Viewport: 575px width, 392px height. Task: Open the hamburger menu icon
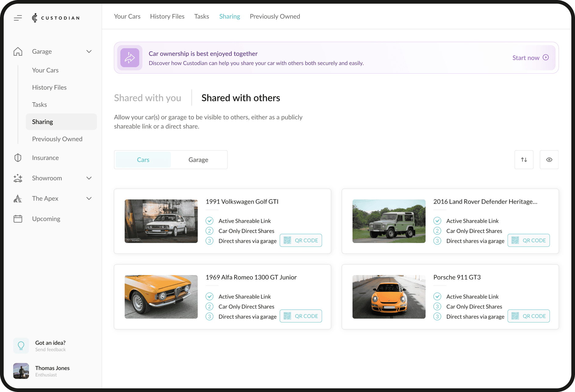18,18
